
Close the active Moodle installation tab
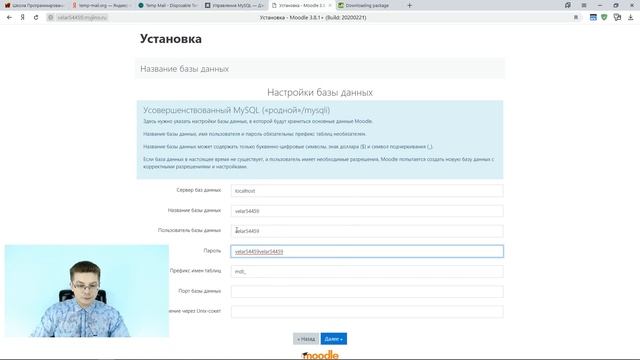(x=330, y=6)
